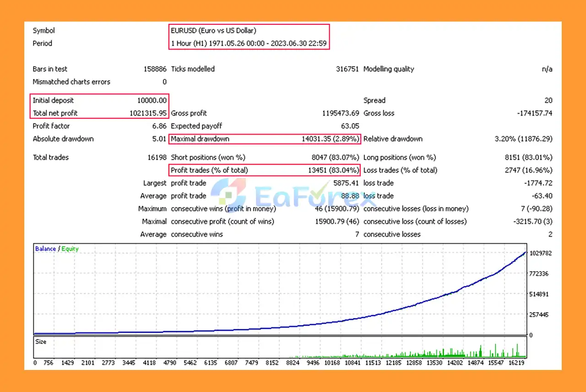The image size is (586, 392).
Task: Click the 8152 x-axis tick label
Action: click(271, 363)
